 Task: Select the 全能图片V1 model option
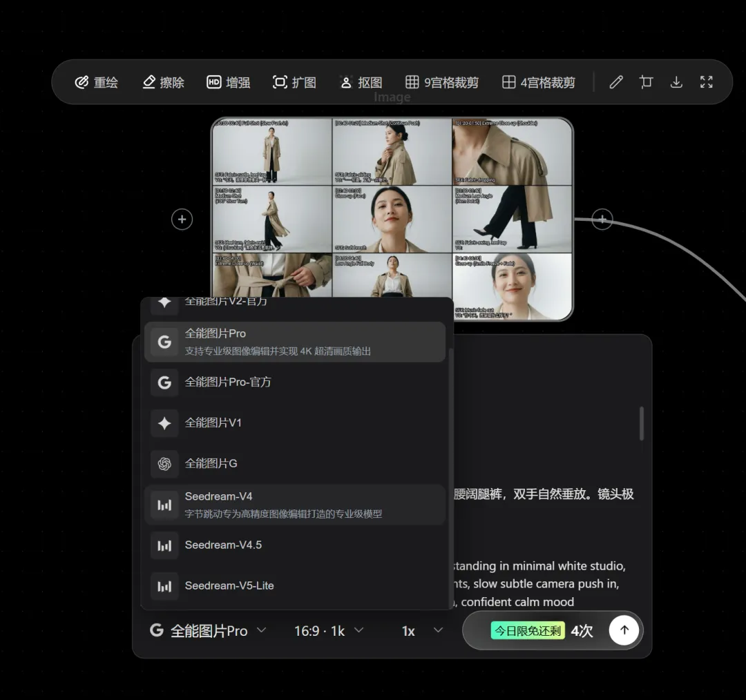coord(295,422)
